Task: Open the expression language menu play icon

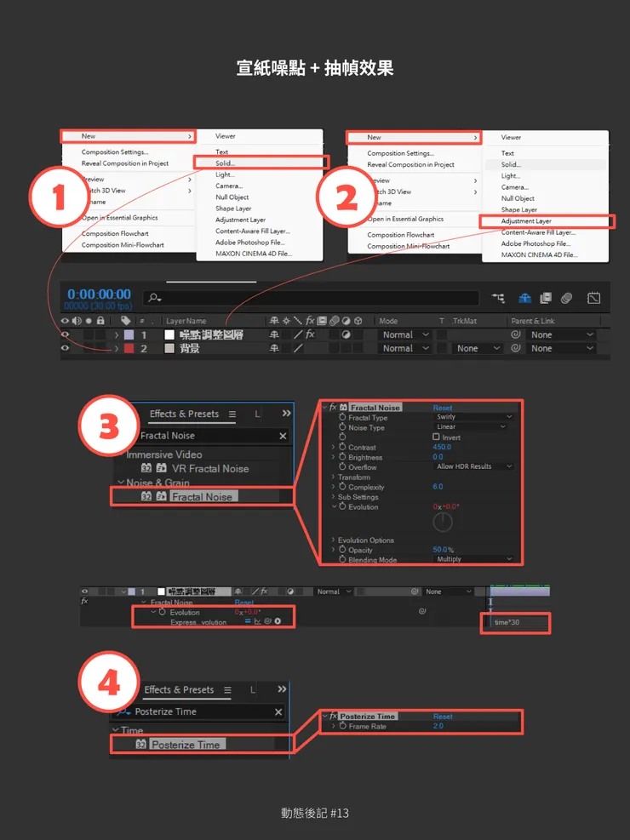Action: (278, 621)
